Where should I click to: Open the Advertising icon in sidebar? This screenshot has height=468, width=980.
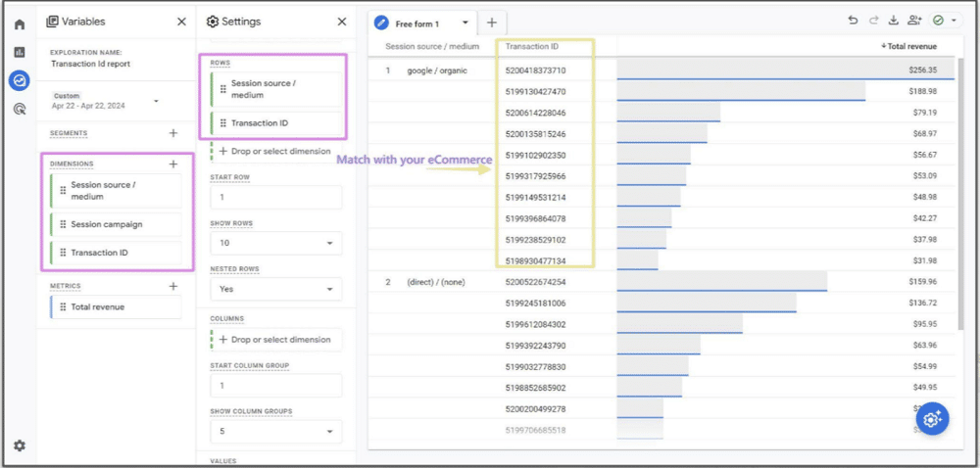click(x=20, y=110)
